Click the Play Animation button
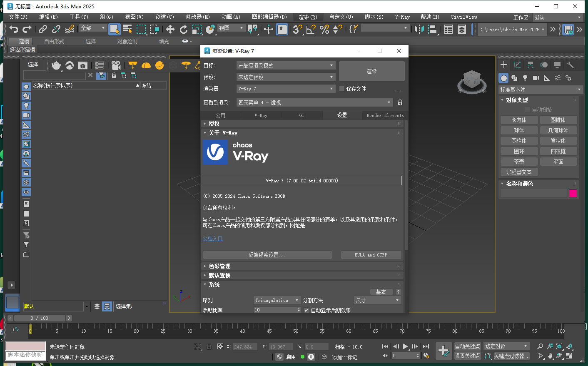 (406, 346)
